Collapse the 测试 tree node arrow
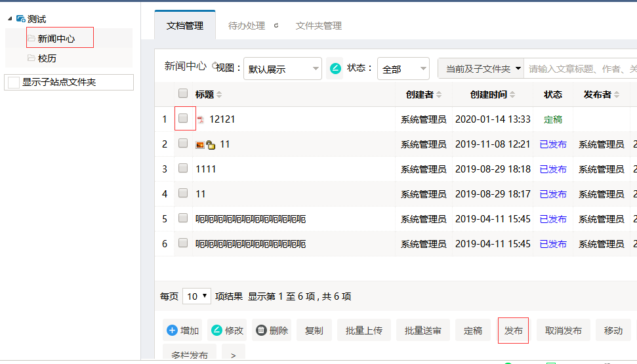 point(9,19)
